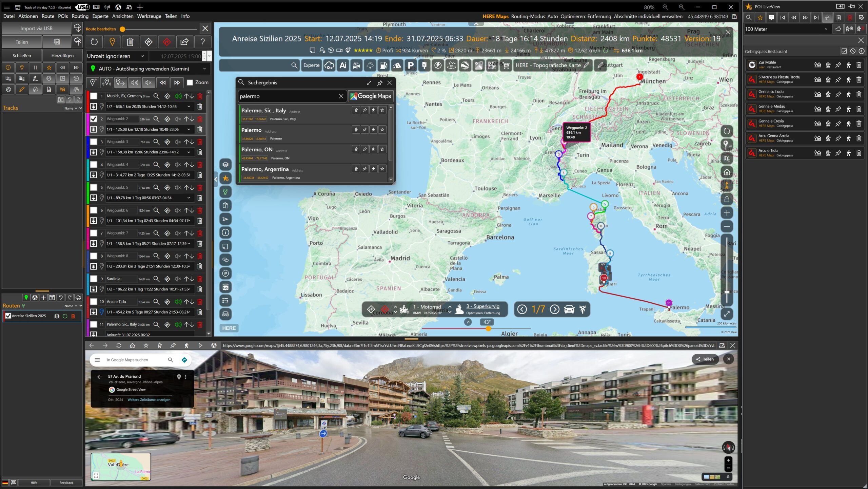Mute audio for Wegpunkt: 5 speaker icon
This screenshot has height=489, width=868.
coord(178,187)
